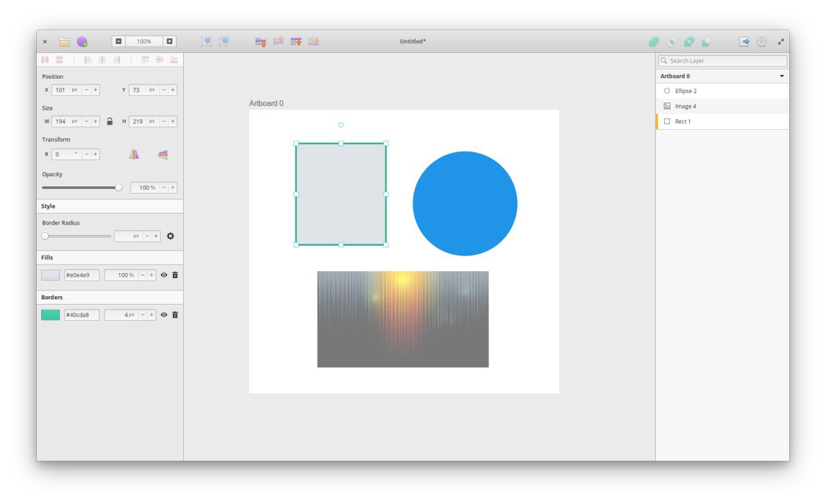826x504 pixels.
Task: Open border radius options gear
Action: 170,236
